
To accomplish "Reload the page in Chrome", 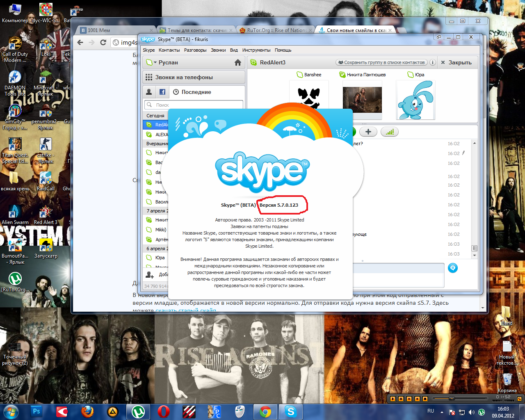I will click(103, 42).
